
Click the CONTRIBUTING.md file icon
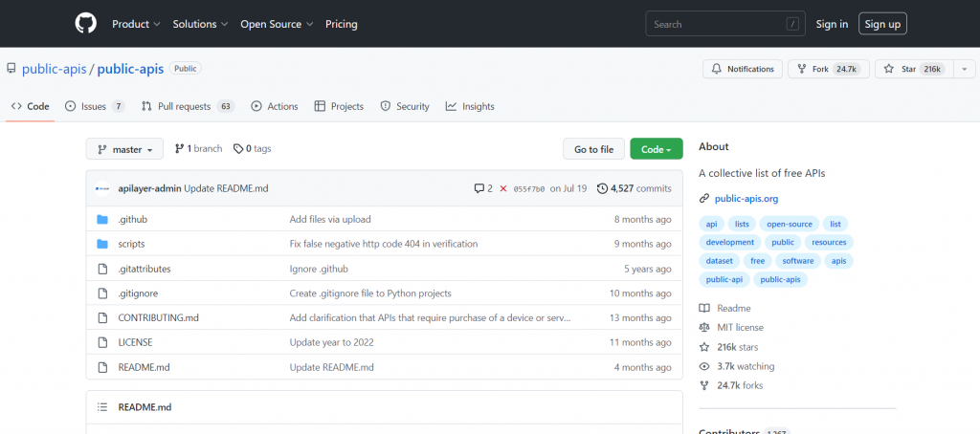tap(102, 317)
